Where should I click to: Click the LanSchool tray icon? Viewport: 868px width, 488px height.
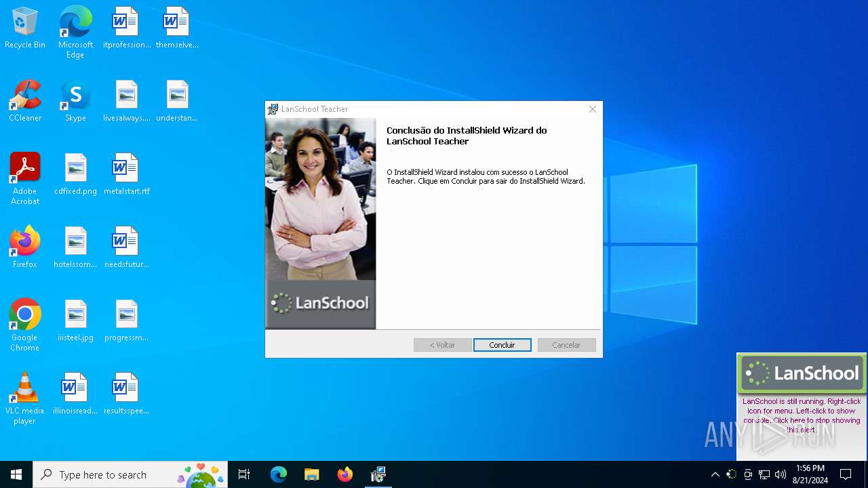click(x=731, y=474)
